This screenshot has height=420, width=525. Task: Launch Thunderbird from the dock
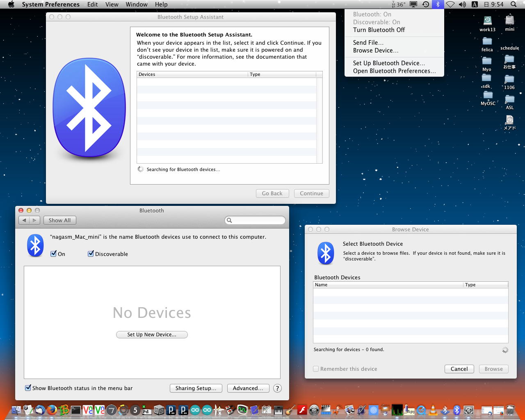coord(40,410)
